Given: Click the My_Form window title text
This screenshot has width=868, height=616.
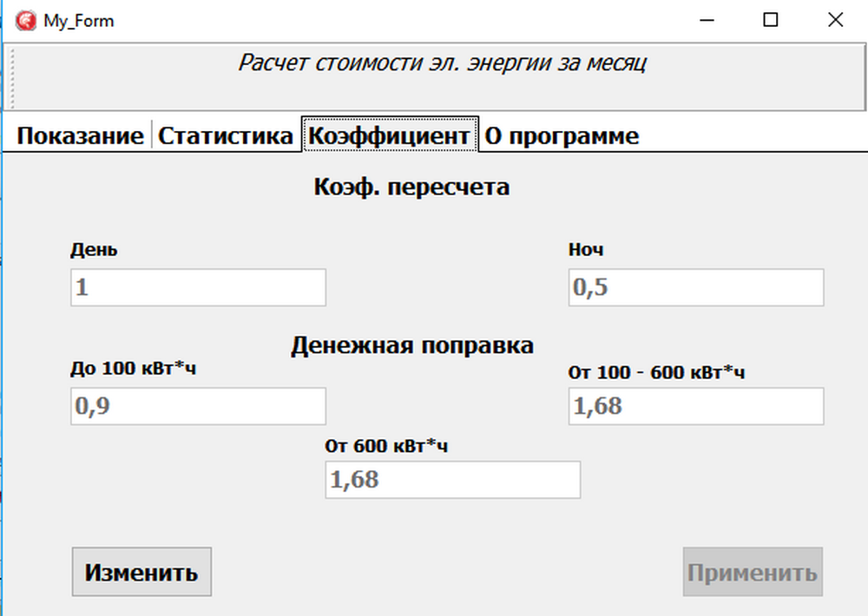Looking at the screenshot, I should point(78,21).
